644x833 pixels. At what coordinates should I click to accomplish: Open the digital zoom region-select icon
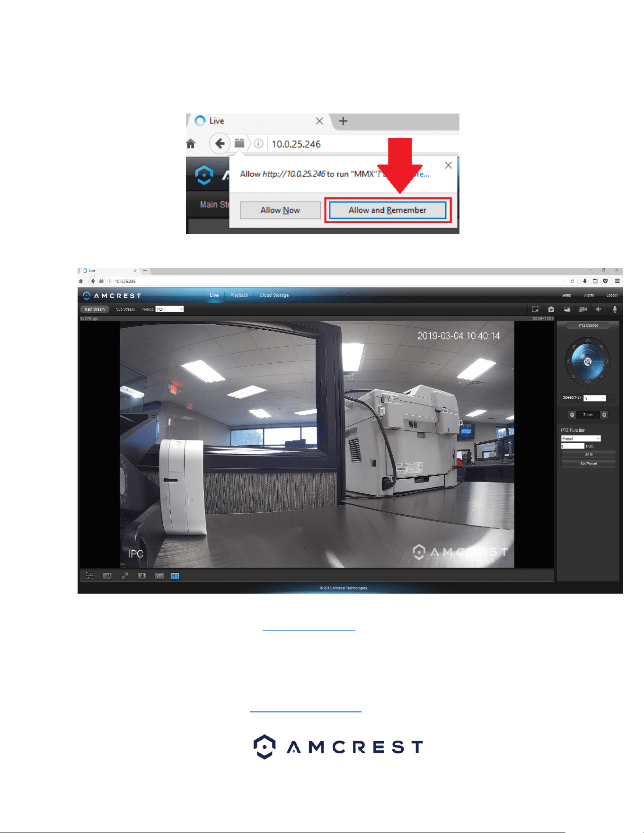[x=535, y=309]
